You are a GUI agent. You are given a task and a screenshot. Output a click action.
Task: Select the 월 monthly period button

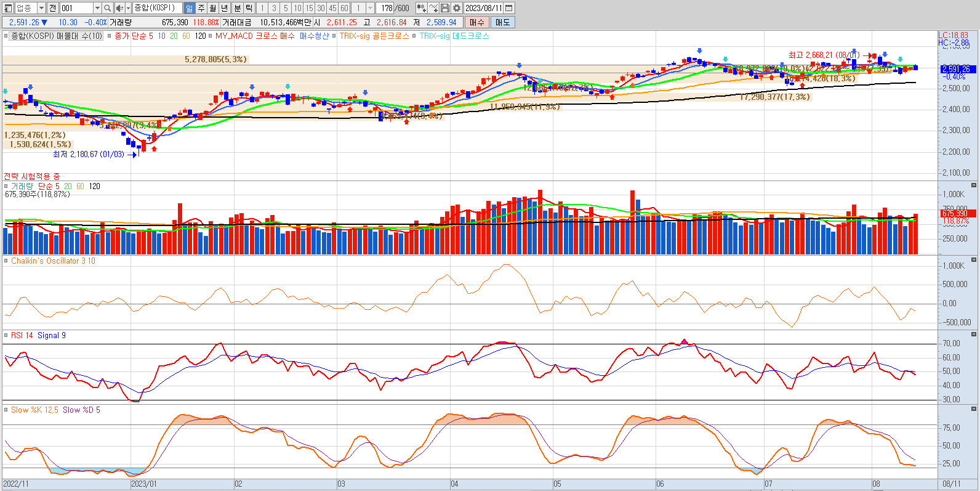pos(213,8)
